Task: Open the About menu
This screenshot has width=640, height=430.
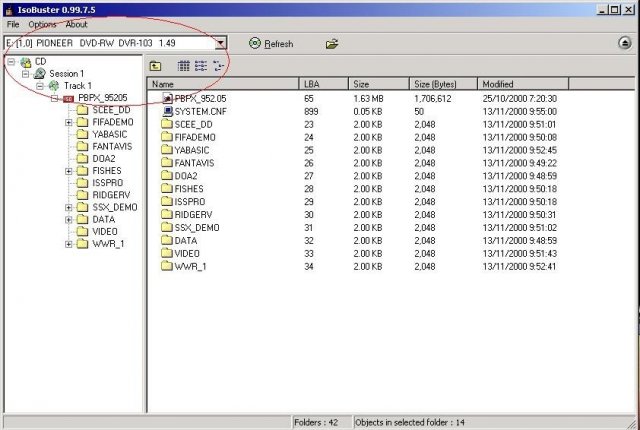Action: point(77,24)
